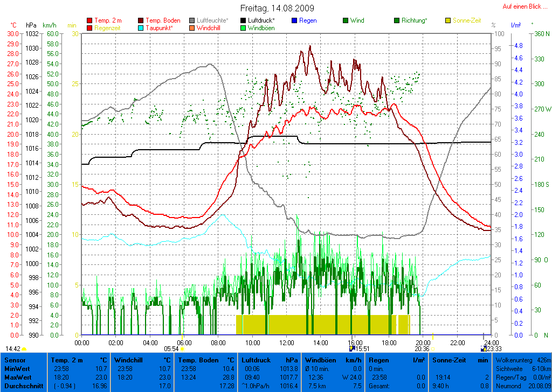Click the red Temp. 2 m legend swatch

click(89, 20)
